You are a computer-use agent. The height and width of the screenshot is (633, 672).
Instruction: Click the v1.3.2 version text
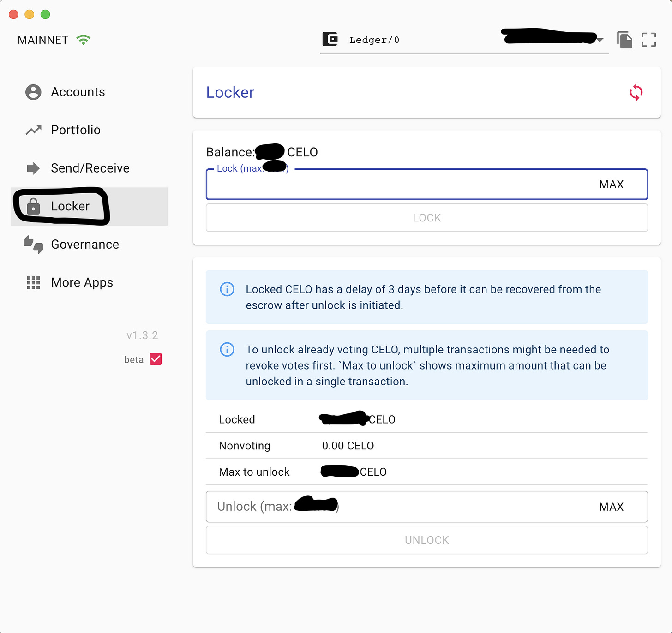coord(142,335)
